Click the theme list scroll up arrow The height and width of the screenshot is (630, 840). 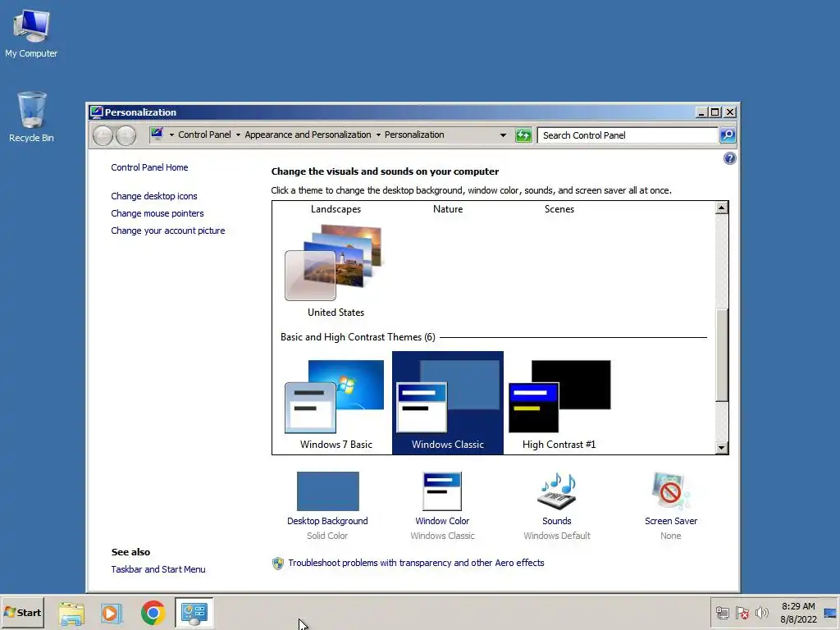[722, 208]
